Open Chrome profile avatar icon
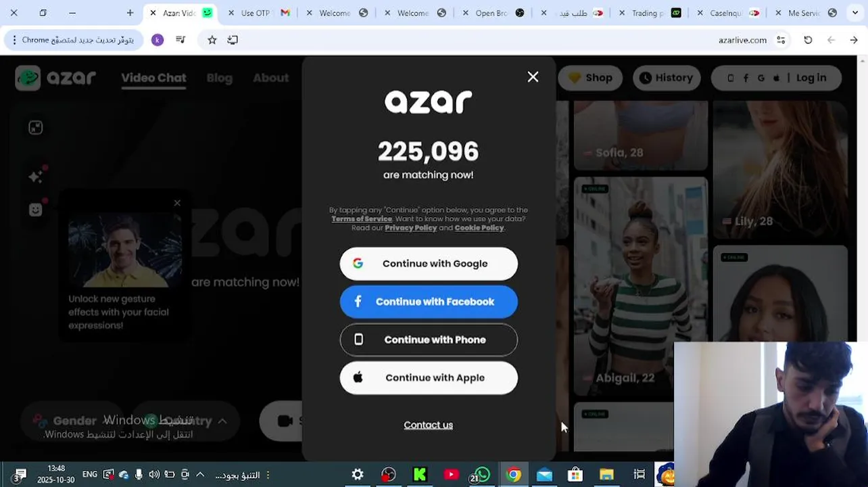Screen dimensions: 868x487 [158, 40]
